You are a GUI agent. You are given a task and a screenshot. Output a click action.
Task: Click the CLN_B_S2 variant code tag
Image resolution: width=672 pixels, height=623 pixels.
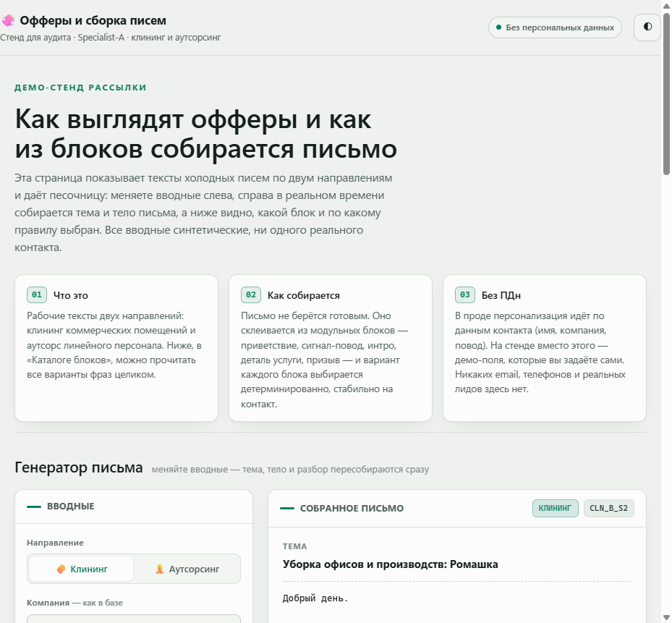608,508
